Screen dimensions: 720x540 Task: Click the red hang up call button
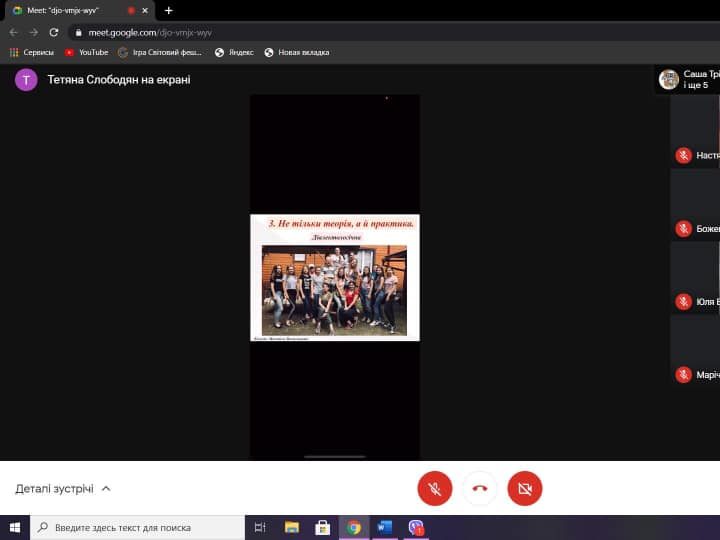479,489
